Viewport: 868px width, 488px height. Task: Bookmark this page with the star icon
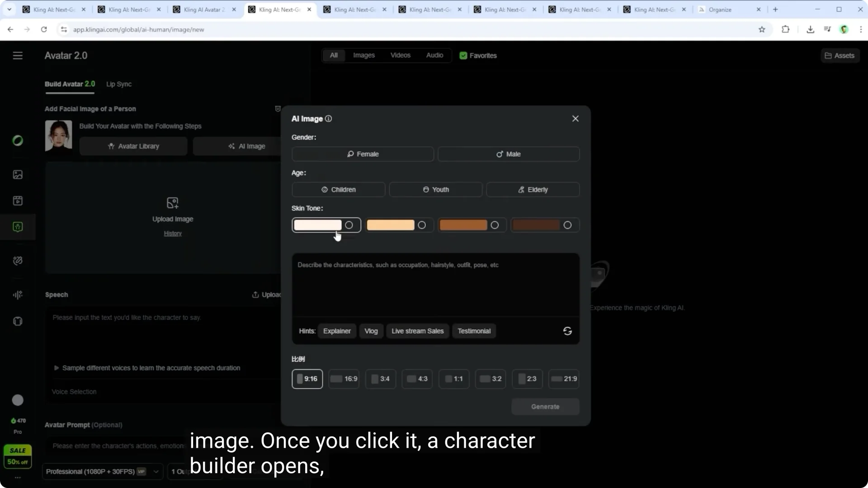pos(762,29)
